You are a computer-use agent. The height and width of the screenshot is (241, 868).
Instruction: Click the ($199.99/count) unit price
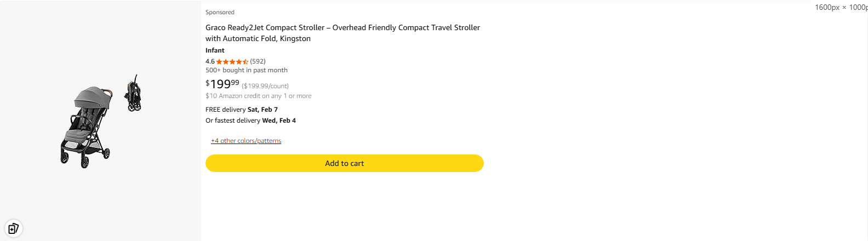pos(265,86)
